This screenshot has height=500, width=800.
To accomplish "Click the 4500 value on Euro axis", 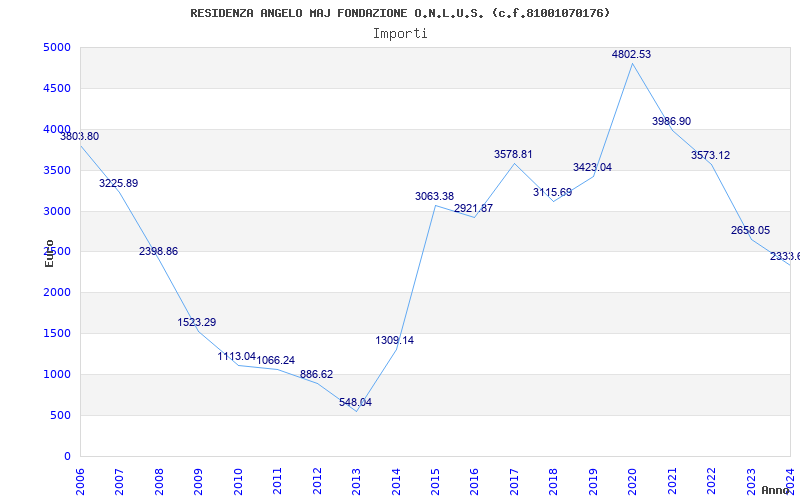I will click(57, 89).
